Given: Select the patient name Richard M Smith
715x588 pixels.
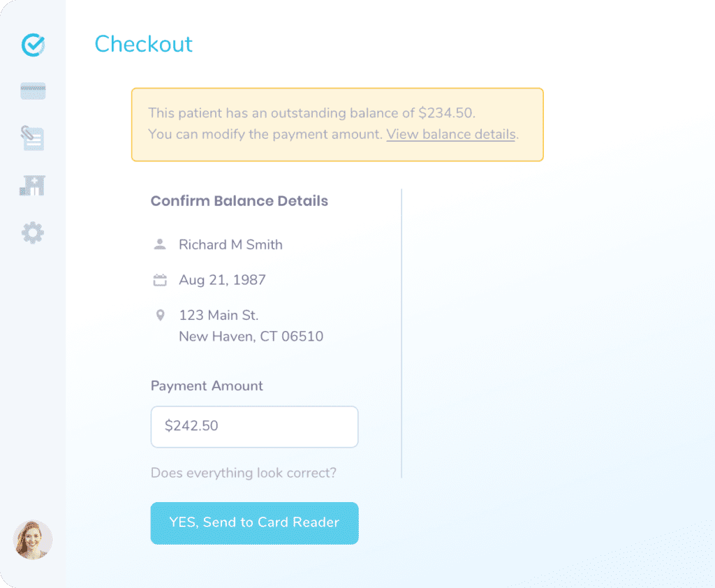Looking at the screenshot, I should (x=230, y=244).
